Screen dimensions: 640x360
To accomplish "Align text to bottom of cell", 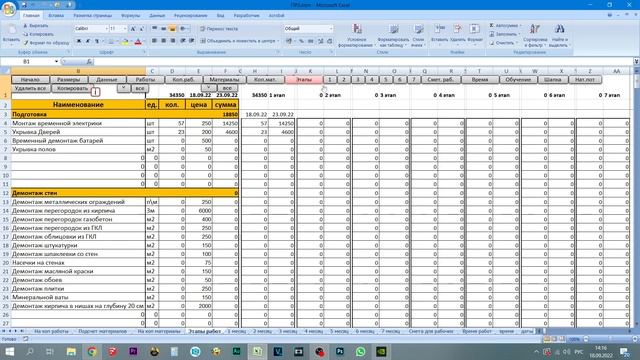I will [x=173, y=29].
